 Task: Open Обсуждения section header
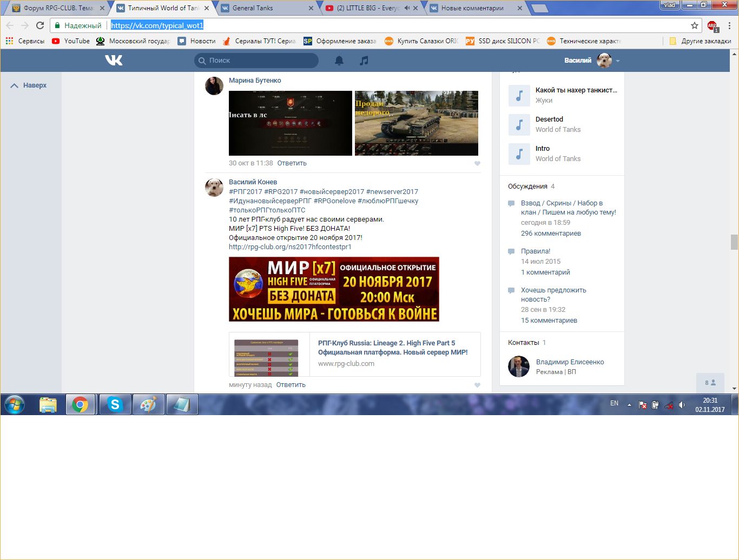click(x=527, y=186)
